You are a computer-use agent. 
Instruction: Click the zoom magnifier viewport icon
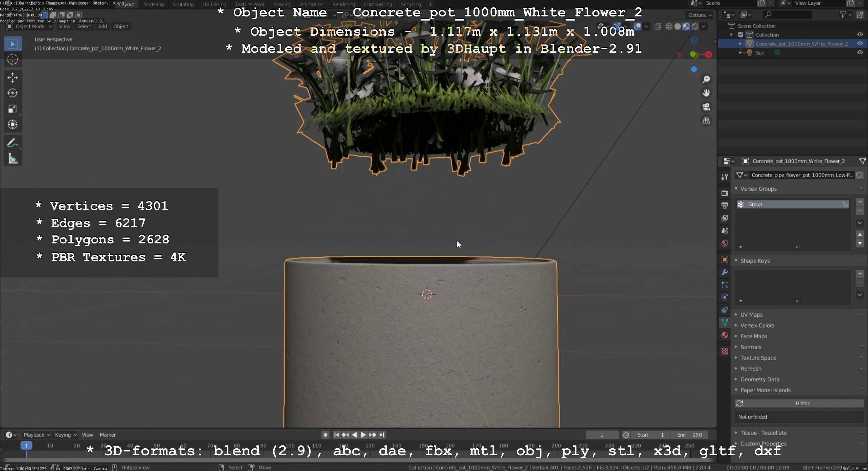tap(706, 80)
